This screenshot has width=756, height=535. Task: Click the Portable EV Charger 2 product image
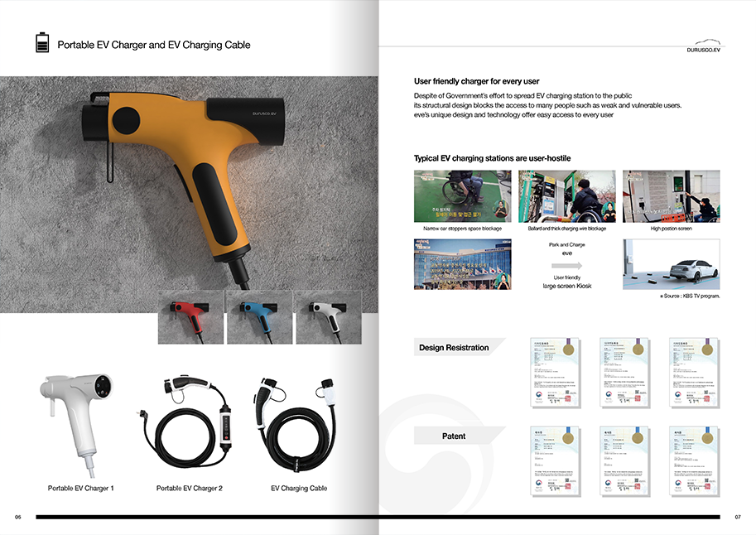pyautogui.click(x=189, y=422)
